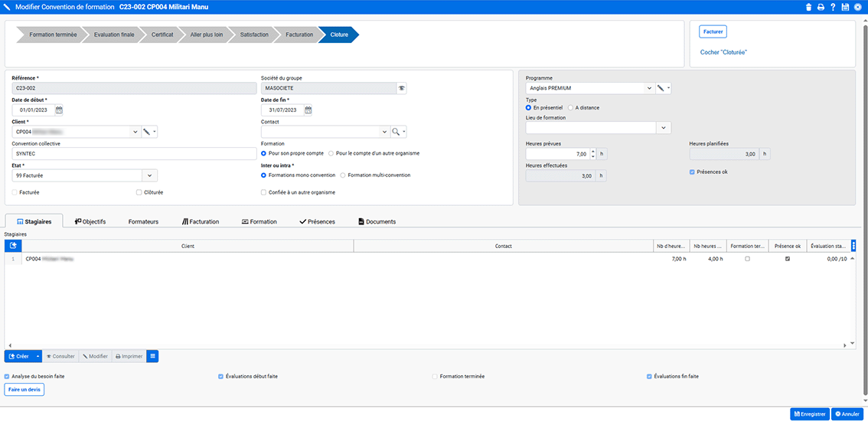Expand the Etat dropdown showing 99 Facturée
The width and height of the screenshot is (868, 425).
150,175
